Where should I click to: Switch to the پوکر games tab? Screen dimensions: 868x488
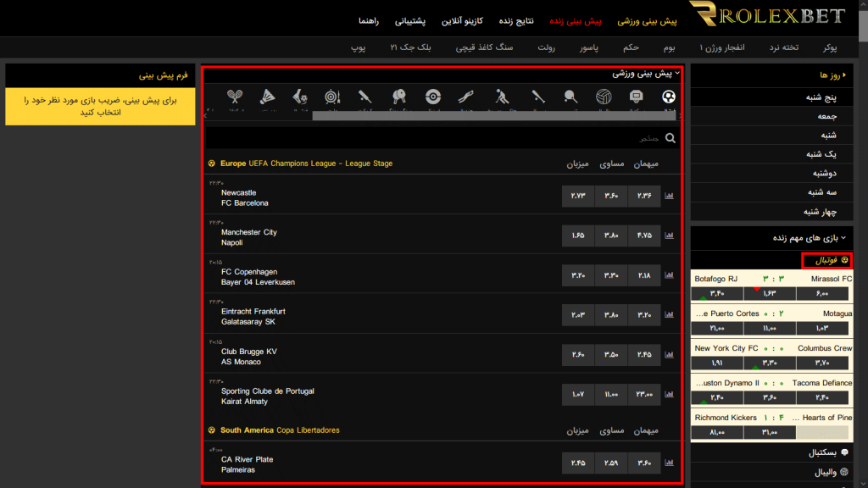pyautogui.click(x=830, y=47)
